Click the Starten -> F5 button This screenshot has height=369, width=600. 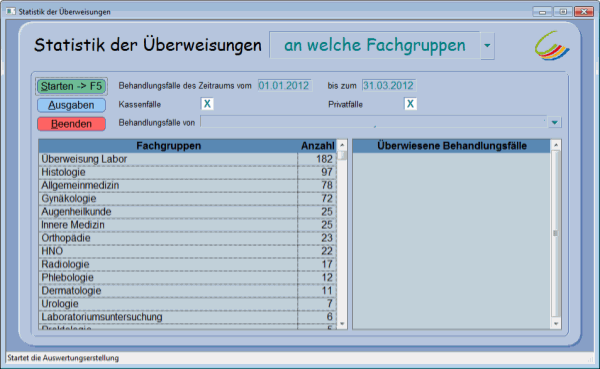pos(71,86)
